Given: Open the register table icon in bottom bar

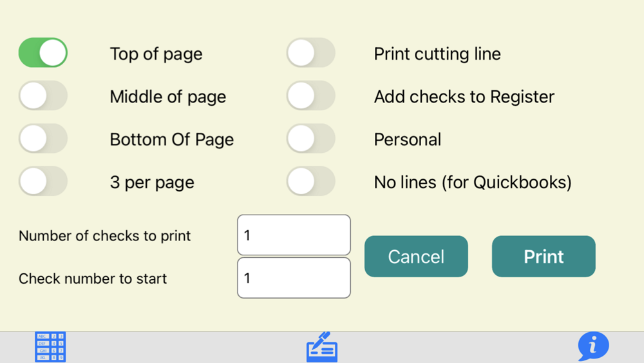Looking at the screenshot, I should click(x=50, y=347).
